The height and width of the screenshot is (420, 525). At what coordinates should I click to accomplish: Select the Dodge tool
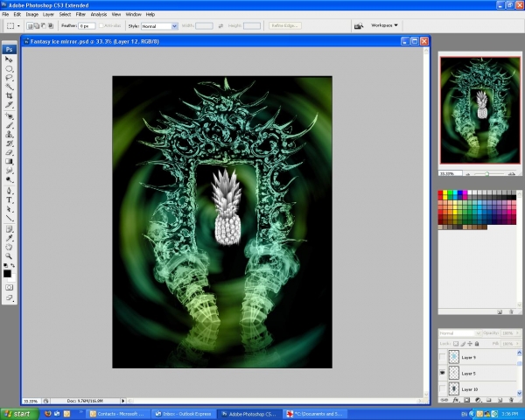9,179
